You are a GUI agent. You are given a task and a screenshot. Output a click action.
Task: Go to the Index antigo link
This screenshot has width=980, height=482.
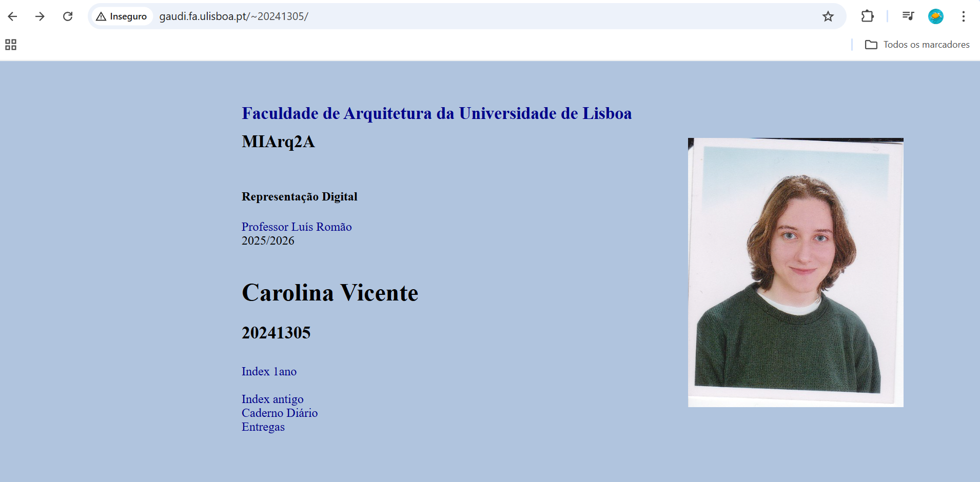point(272,399)
